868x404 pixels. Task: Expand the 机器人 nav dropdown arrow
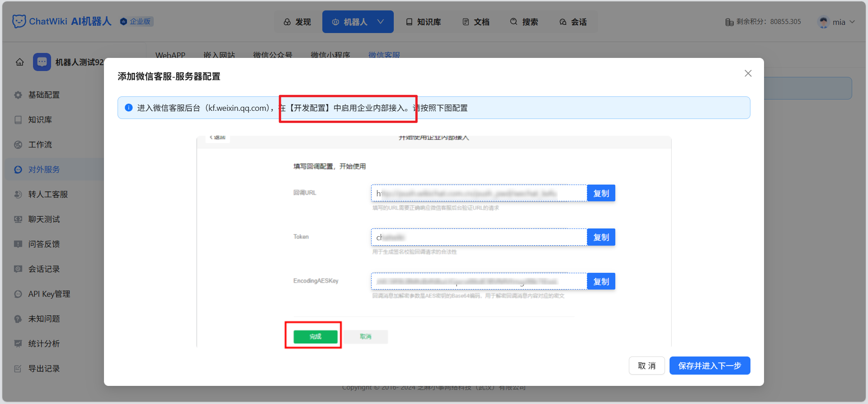coord(381,22)
